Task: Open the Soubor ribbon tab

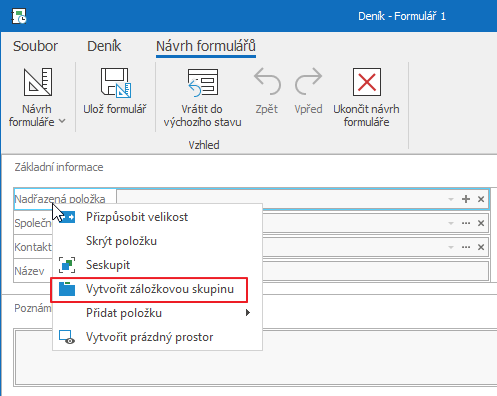Action: pyautogui.click(x=35, y=46)
